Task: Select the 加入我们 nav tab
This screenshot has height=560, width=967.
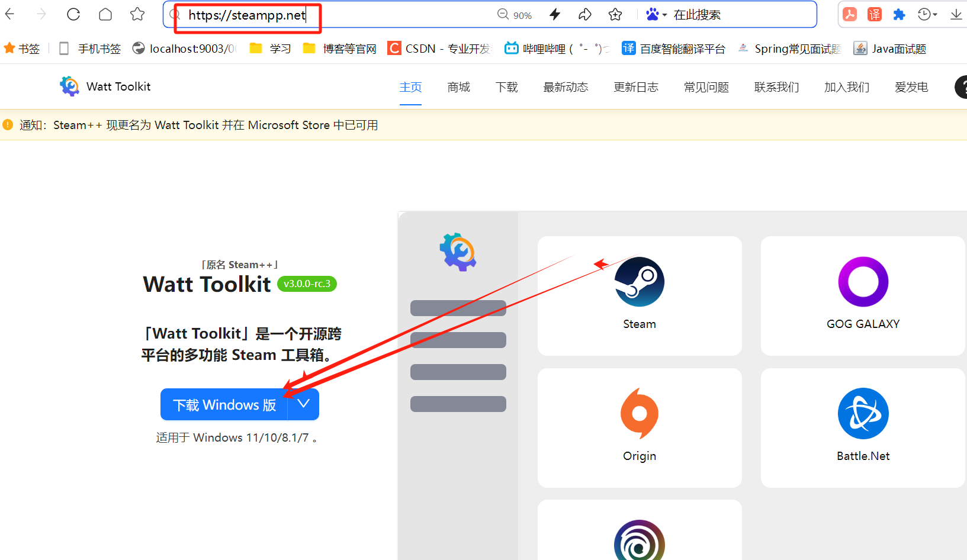Action: click(847, 87)
